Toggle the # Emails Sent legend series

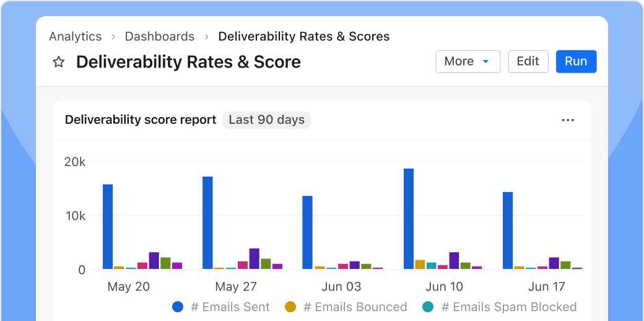[221, 307]
